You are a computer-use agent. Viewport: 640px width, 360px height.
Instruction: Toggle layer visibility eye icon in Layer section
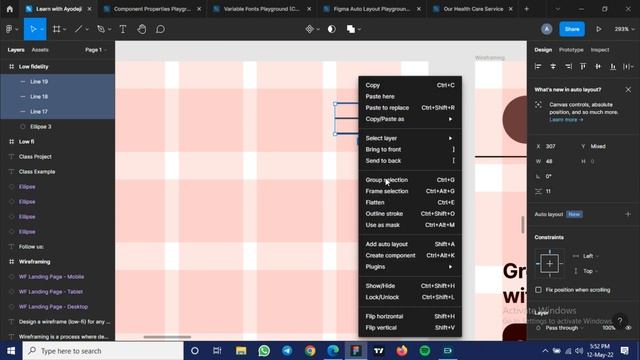coord(629,328)
